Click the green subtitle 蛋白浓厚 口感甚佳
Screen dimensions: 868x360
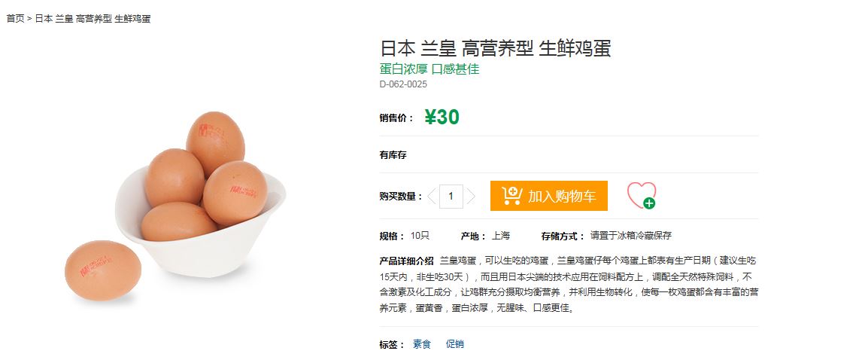coord(429,69)
